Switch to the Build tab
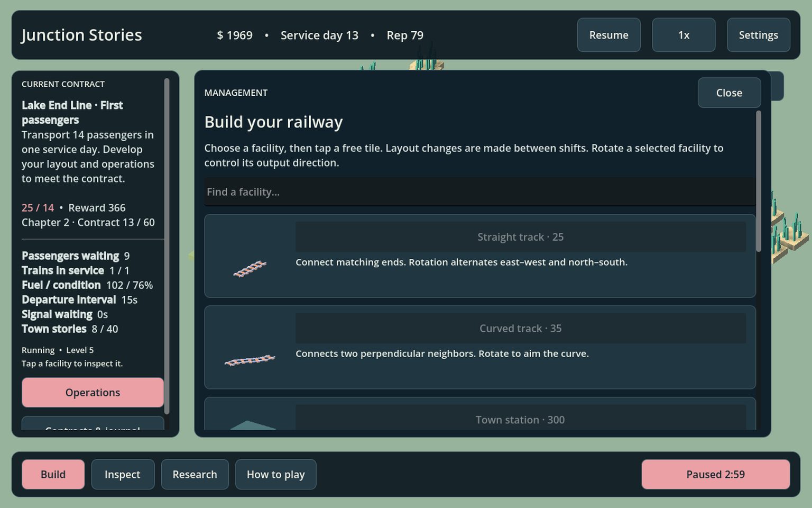The height and width of the screenshot is (508, 812). 53,474
